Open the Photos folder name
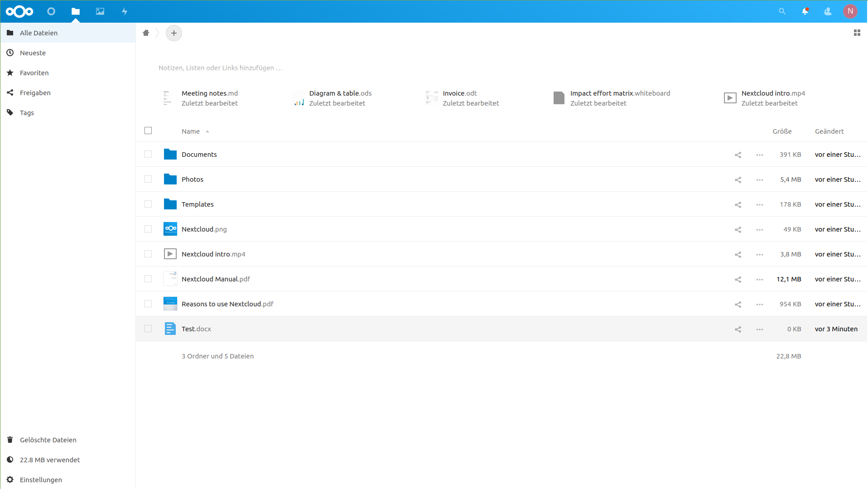The image size is (868, 489). pyautogui.click(x=193, y=179)
